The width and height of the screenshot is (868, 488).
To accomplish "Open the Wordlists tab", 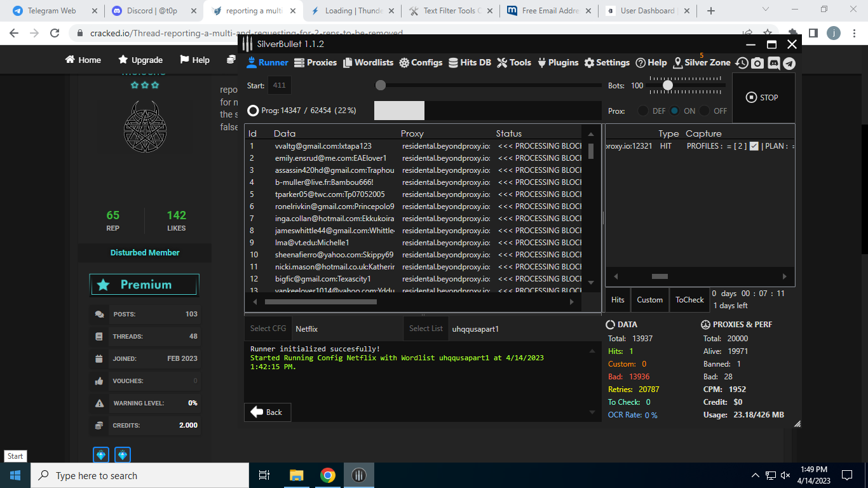I will click(369, 62).
